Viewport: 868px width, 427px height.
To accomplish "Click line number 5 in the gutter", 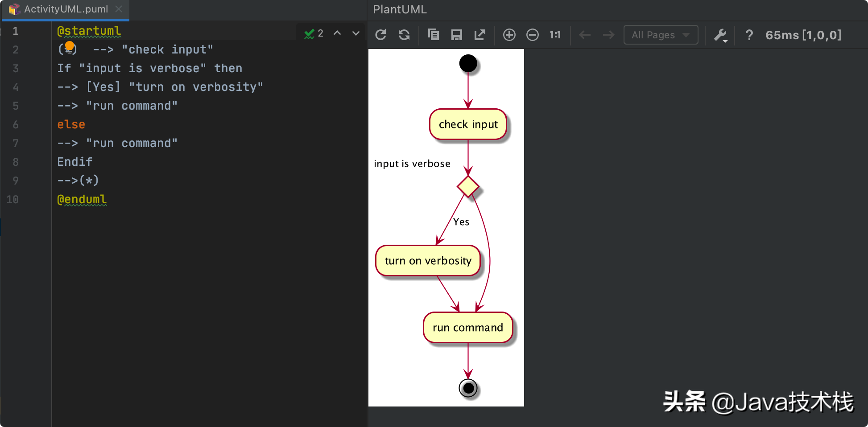I will pyautogui.click(x=16, y=106).
